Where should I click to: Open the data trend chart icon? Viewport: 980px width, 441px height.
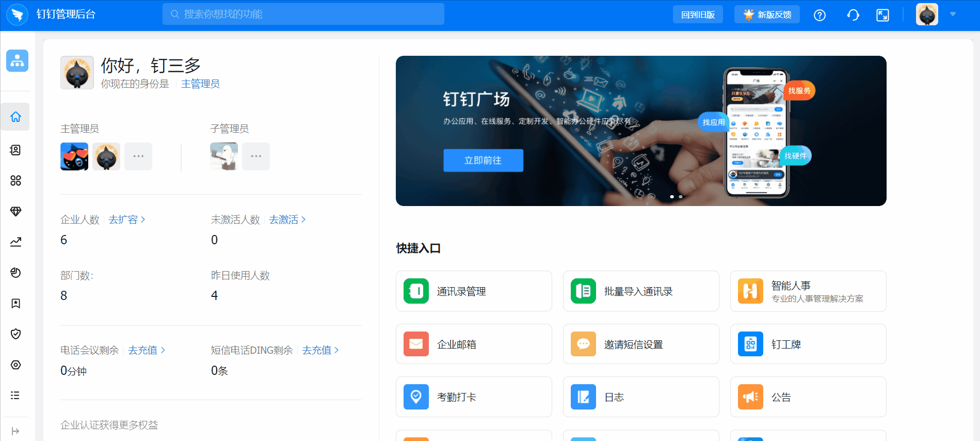click(16, 242)
